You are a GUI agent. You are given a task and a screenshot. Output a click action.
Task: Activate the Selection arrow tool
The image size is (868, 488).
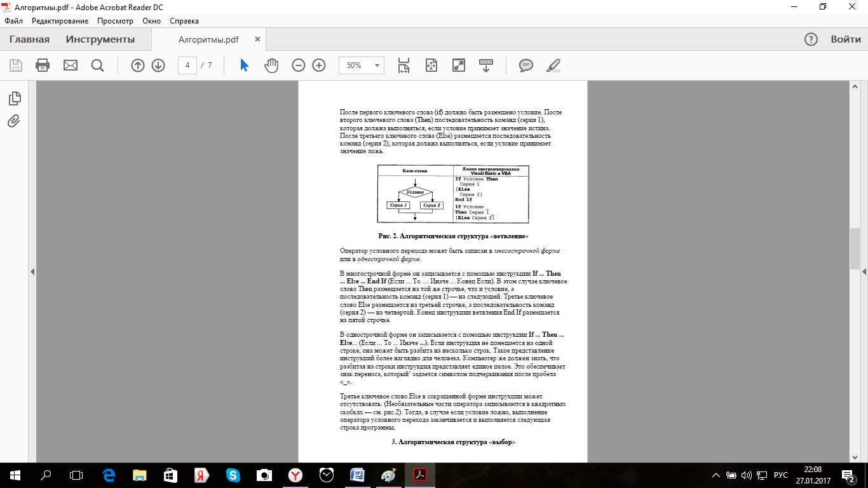244,65
